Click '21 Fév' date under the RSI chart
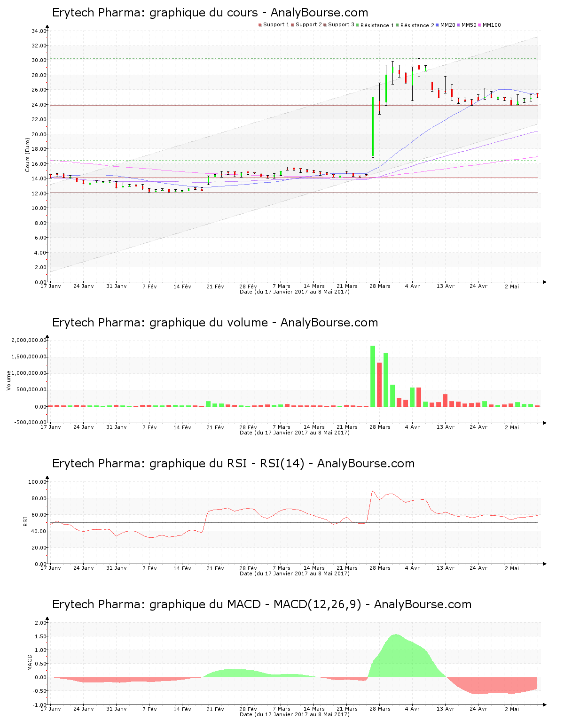 (x=215, y=568)
